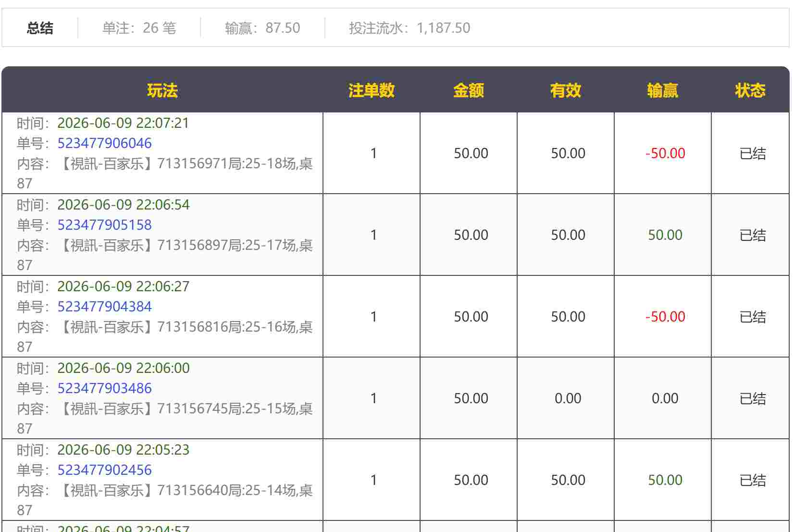794x532 pixels.
Task: Click the 50.00 win result for order 523477905158
Action: [665, 235]
